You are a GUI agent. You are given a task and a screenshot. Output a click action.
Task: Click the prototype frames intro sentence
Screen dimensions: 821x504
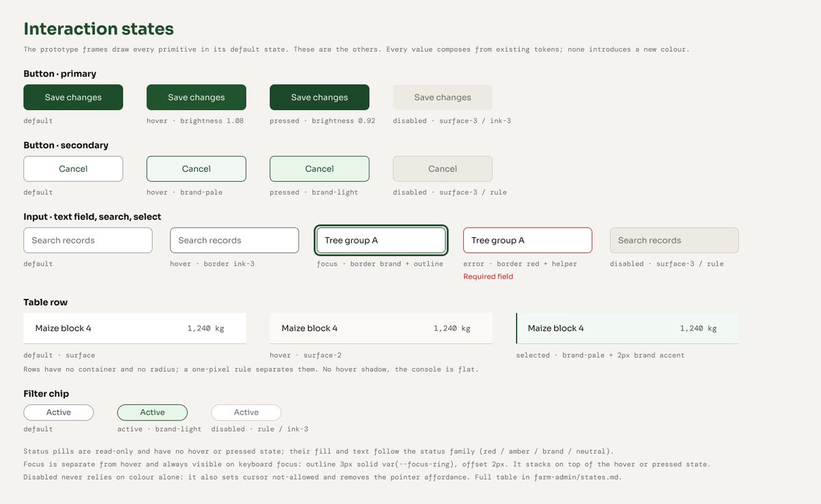(356, 49)
